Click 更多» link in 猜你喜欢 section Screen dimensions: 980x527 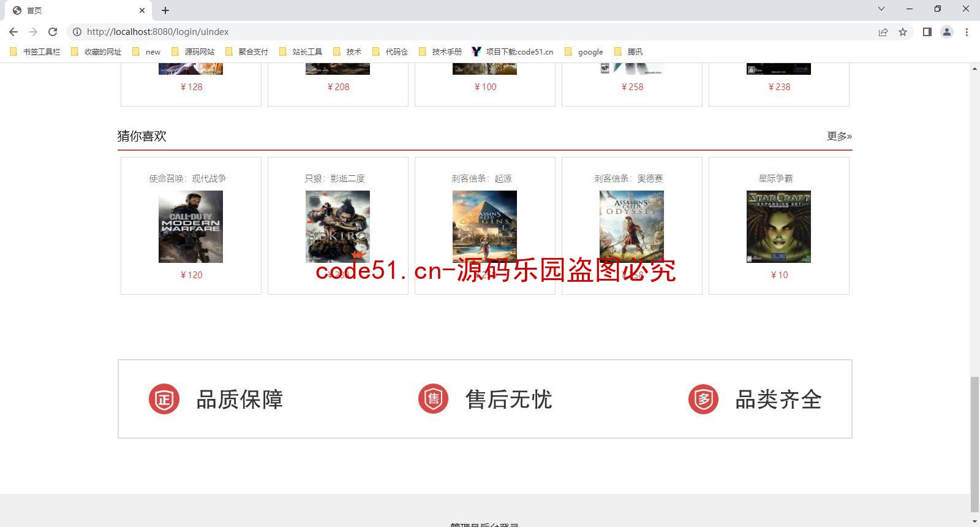pos(839,136)
